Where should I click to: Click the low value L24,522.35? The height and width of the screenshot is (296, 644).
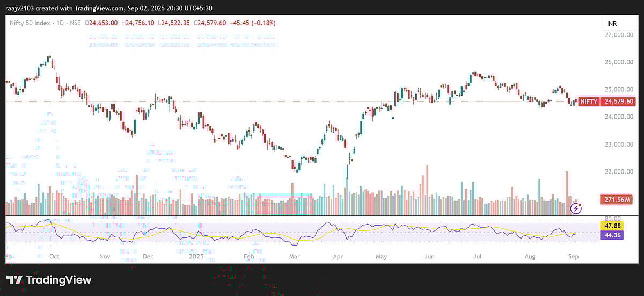175,23
